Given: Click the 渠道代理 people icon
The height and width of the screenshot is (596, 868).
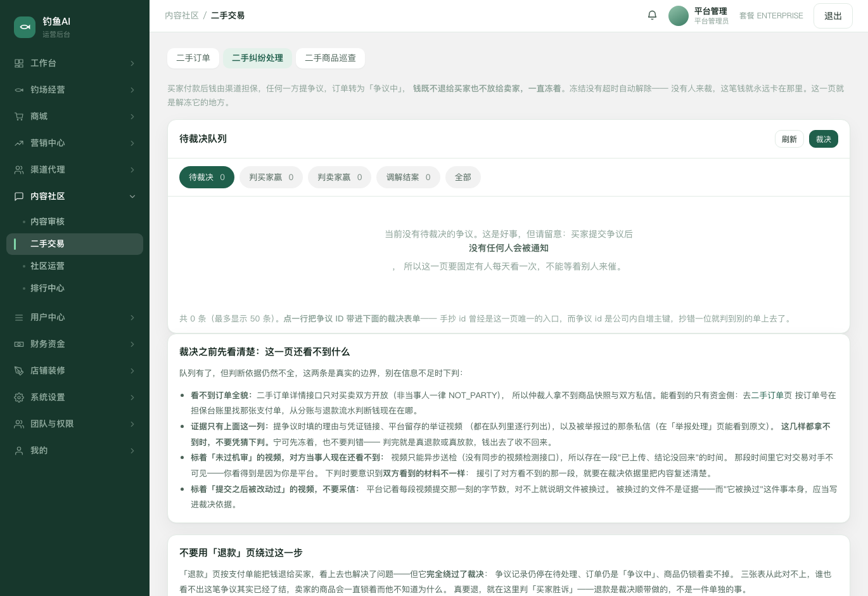Looking at the screenshot, I should tap(19, 170).
